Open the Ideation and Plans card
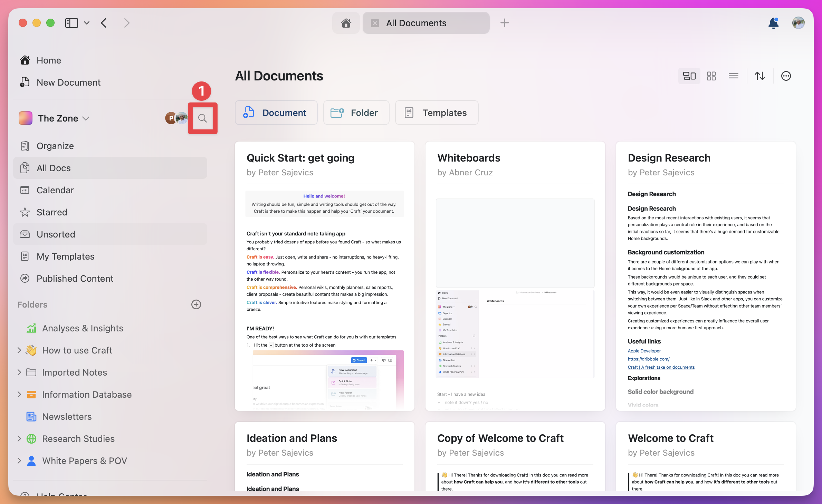Screen dimensions: 822x504 pyautogui.click(x=325, y=456)
